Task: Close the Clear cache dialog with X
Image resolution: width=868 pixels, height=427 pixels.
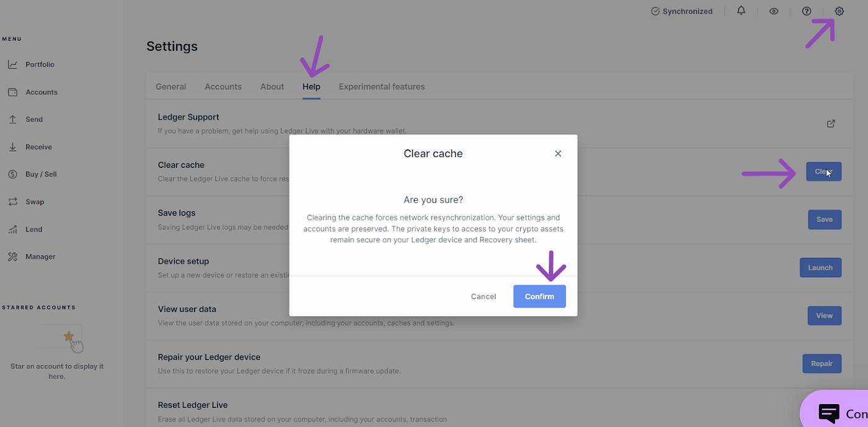Action: pos(558,154)
